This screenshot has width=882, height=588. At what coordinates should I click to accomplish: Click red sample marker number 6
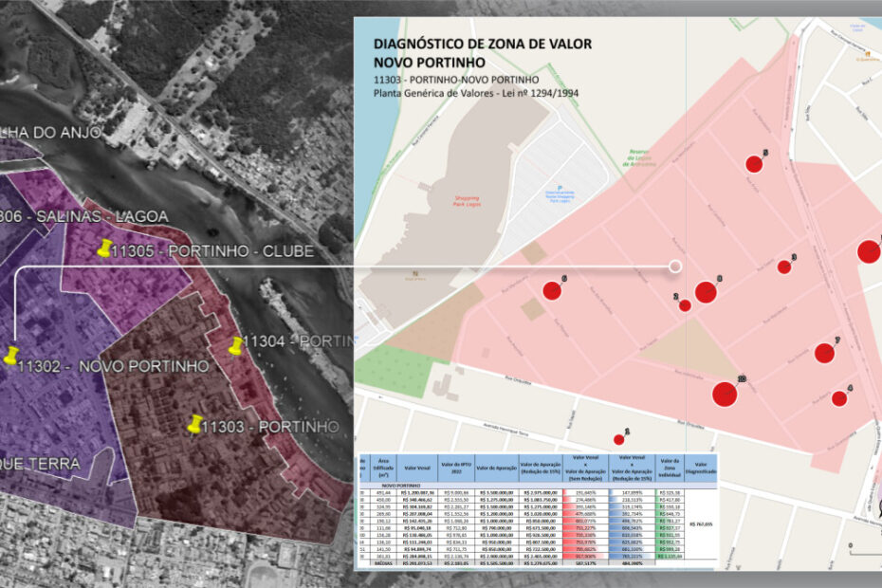[x=552, y=290]
